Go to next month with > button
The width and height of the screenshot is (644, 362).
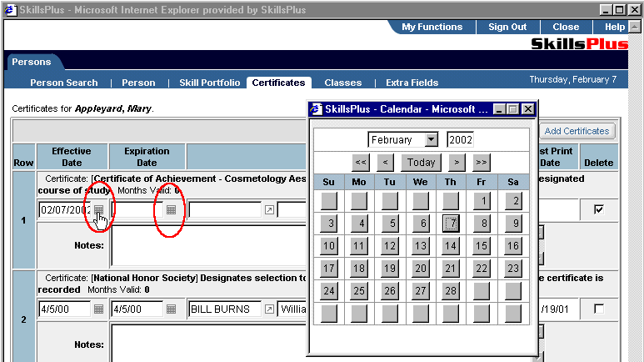(457, 162)
